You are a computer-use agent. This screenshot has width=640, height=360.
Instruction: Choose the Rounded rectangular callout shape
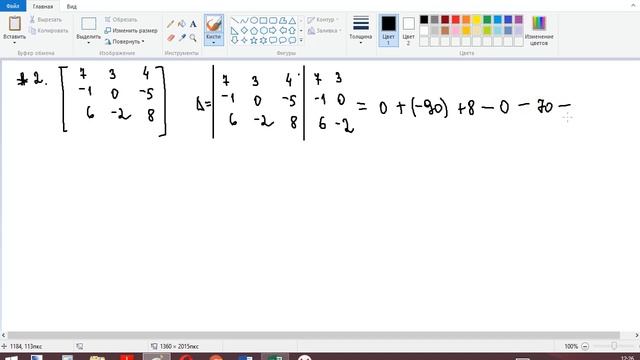pyautogui.click(x=273, y=40)
